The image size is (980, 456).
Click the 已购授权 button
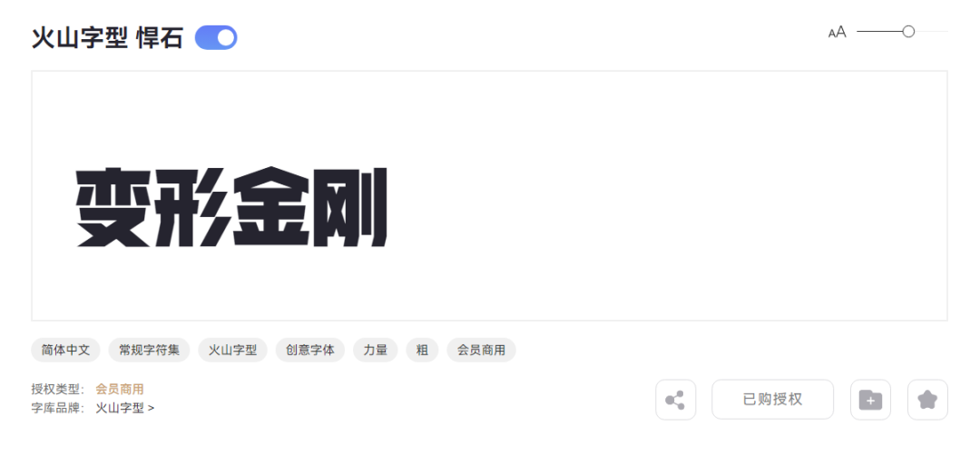tap(772, 400)
